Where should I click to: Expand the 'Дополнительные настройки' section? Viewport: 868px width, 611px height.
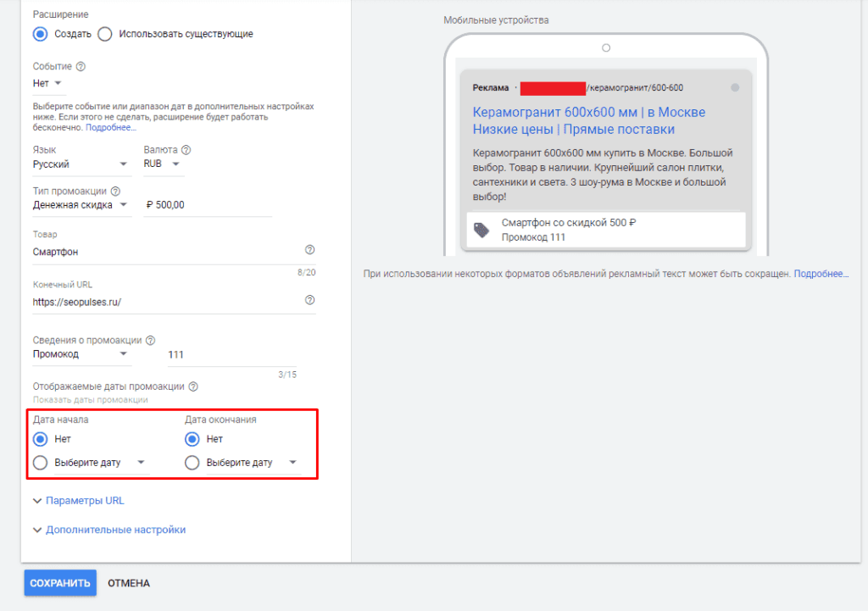109,530
